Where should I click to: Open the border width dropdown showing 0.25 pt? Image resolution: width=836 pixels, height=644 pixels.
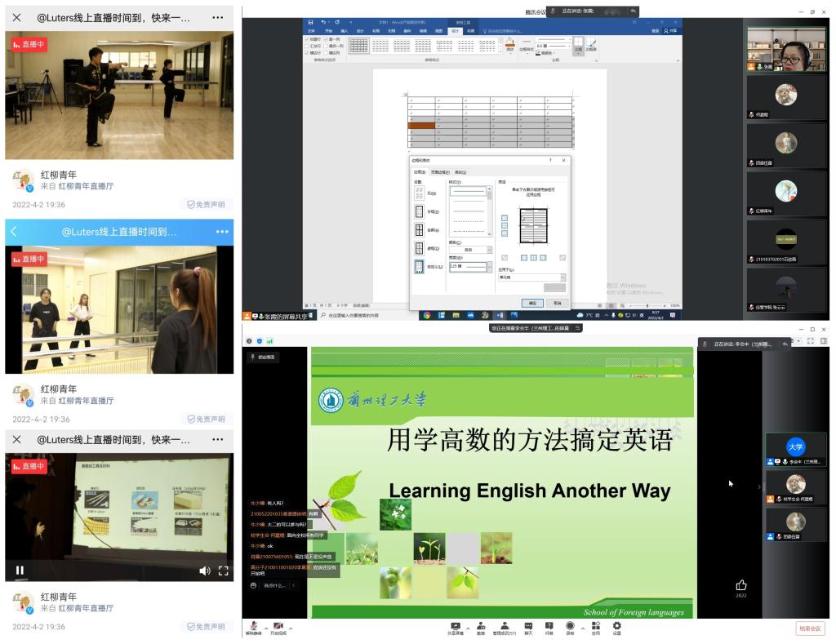(489, 266)
